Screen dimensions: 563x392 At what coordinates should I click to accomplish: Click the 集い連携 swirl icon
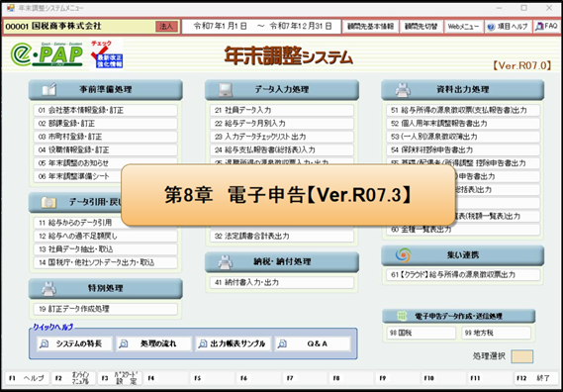[403, 255]
